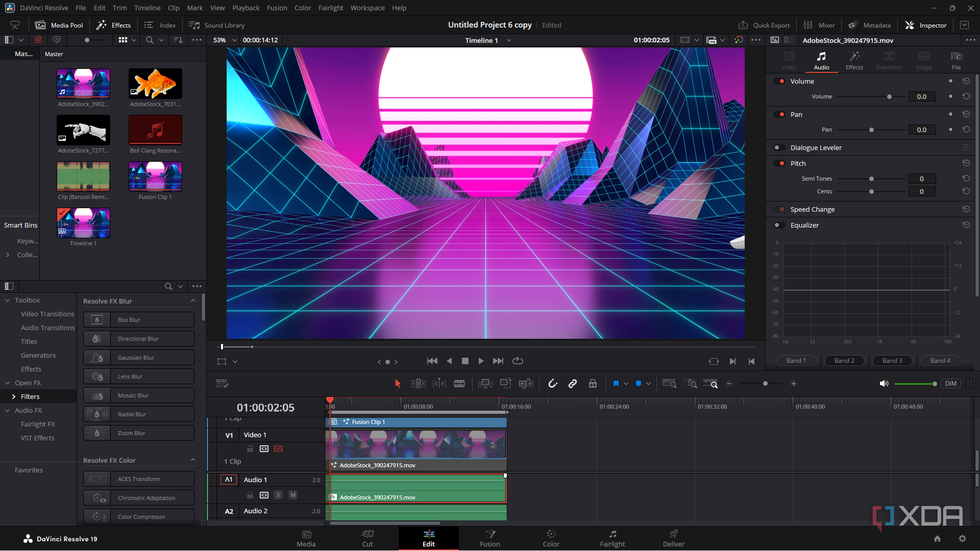Collapse the Resolve FX Blur group
The width and height of the screenshot is (980, 551).
pos(193,301)
